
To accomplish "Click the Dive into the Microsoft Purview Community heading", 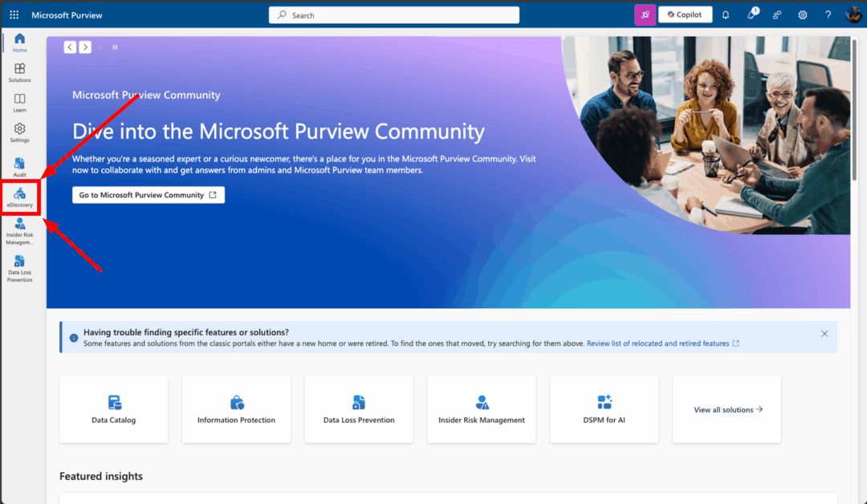I will click(x=279, y=132).
